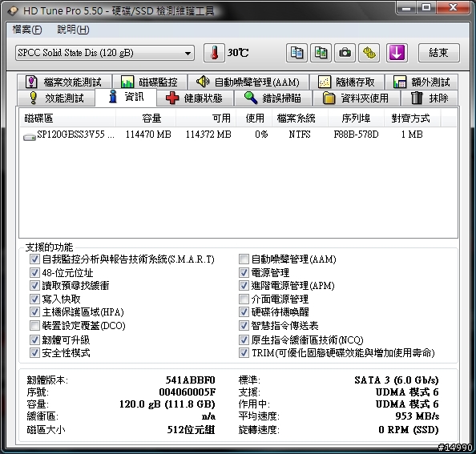Toggle the 自動噪聲管理(AAM) feature checkbox
The height and width of the screenshot is (454, 476).
point(244,259)
